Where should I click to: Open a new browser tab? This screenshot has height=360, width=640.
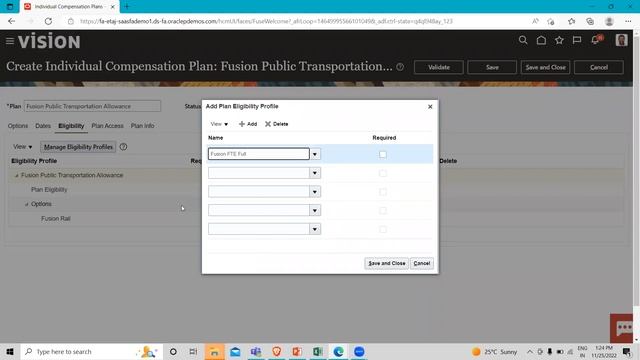pos(127,7)
